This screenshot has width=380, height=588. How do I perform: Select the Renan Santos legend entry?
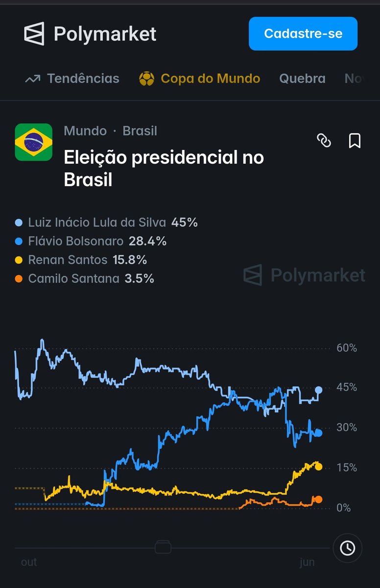81,260
